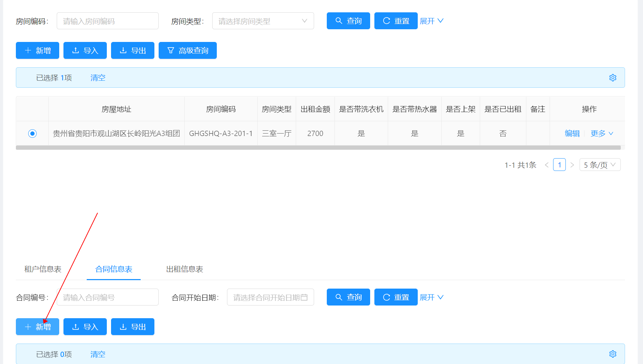Click 编辑 link in the room row
The image size is (643, 364).
point(572,134)
